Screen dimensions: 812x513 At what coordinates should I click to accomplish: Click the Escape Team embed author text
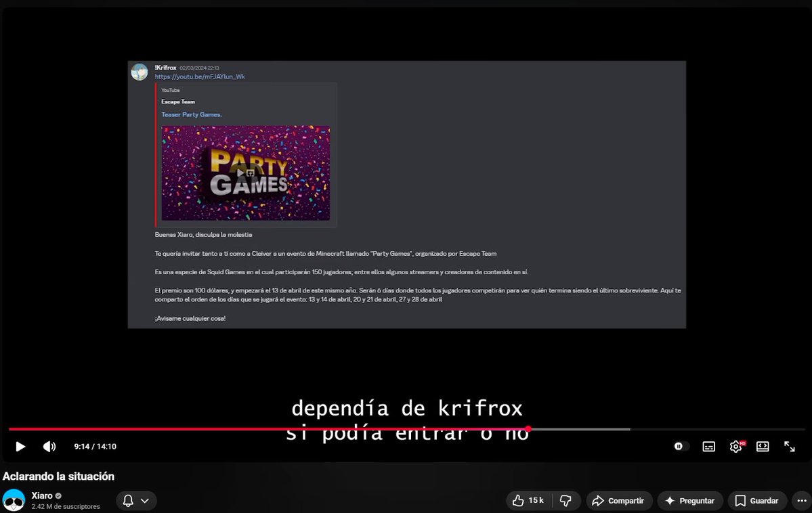pos(178,102)
